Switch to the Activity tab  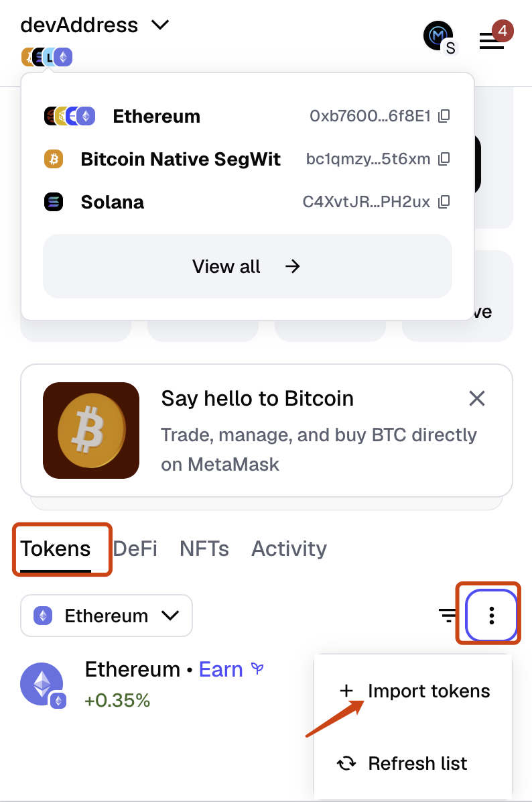(289, 549)
